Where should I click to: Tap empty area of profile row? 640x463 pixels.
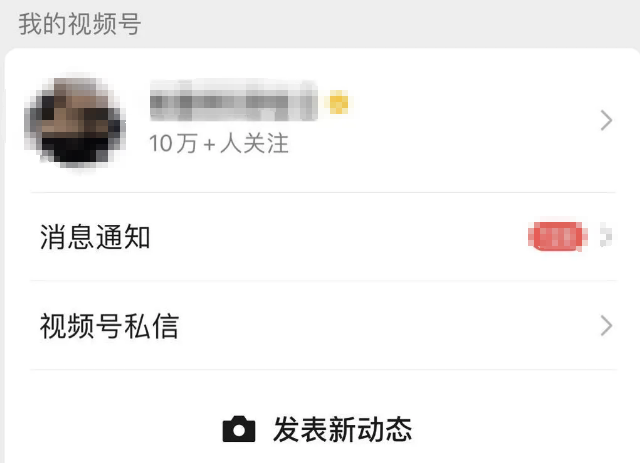[469, 120]
